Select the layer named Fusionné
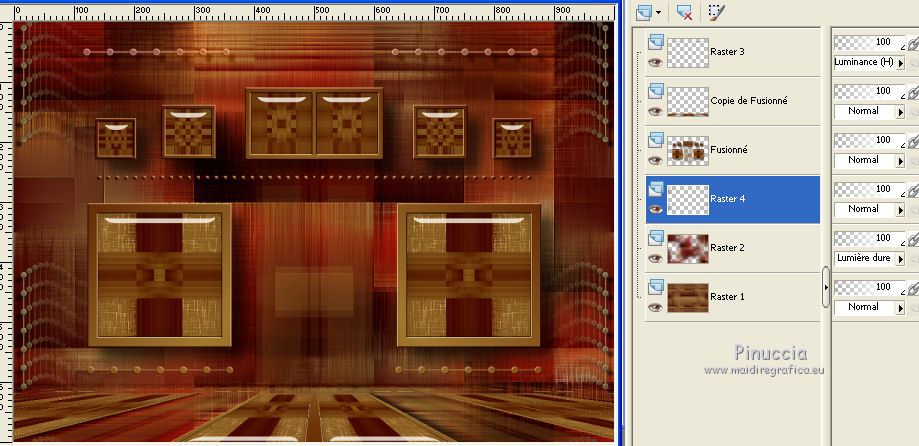 click(x=729, y=150)
